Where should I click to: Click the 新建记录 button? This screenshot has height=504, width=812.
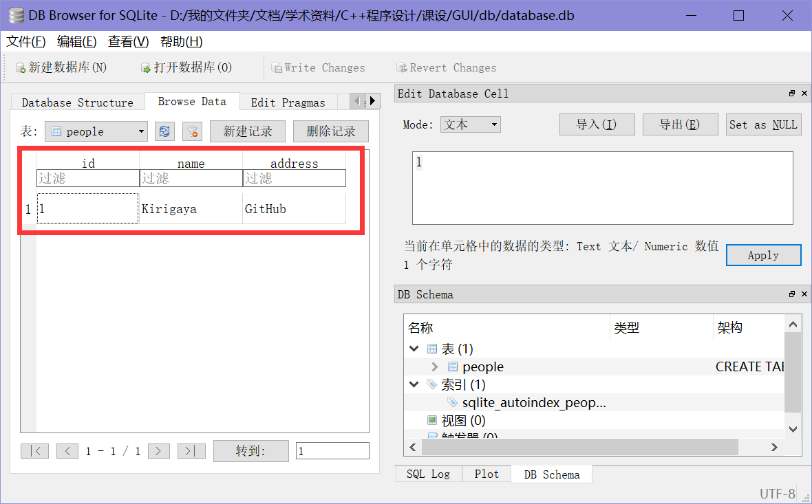coord(247,131)
